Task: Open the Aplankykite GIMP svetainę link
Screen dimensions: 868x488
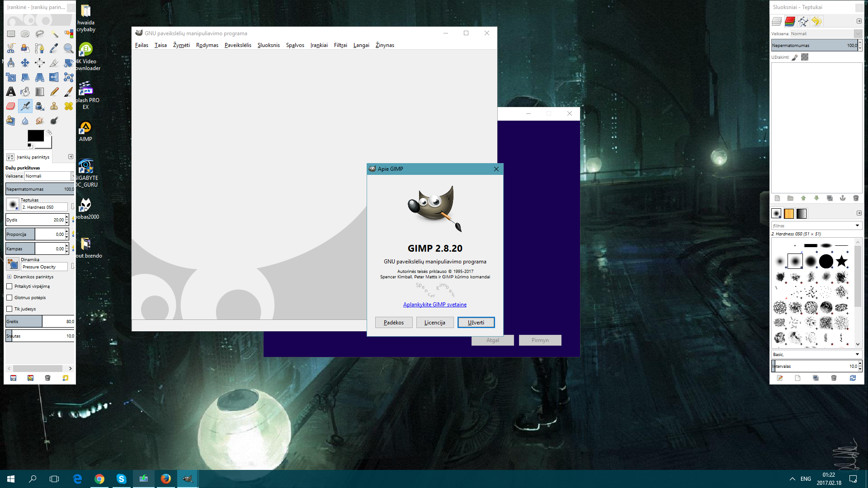Action: [435, 305]
